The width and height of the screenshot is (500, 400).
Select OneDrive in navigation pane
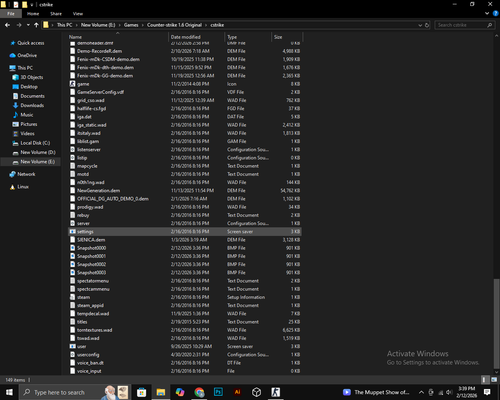point(27,55)
